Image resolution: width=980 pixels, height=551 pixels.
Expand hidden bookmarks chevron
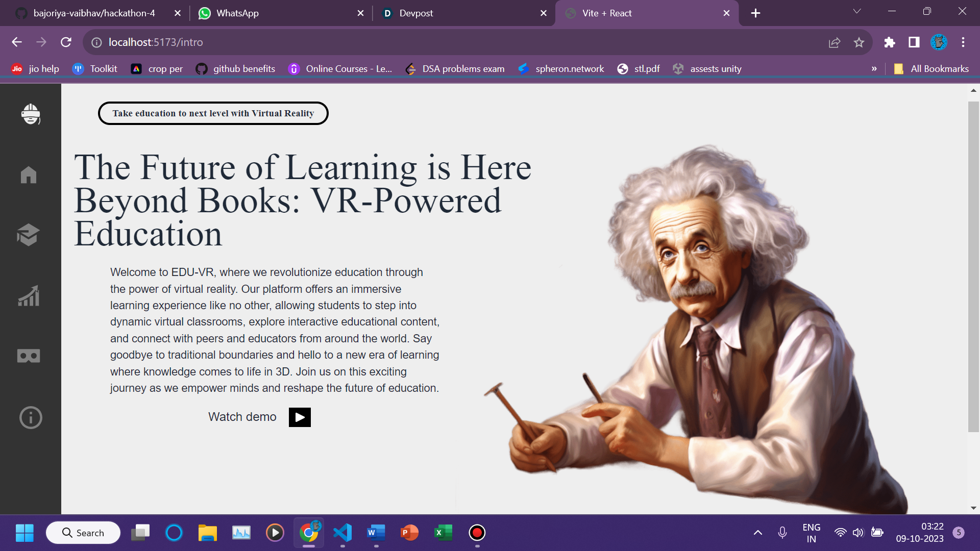coord(874,69)
